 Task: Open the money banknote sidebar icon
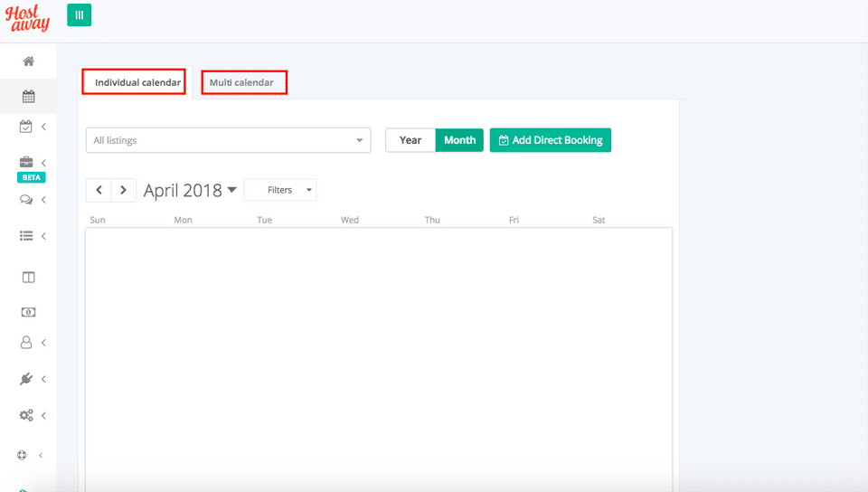29,312
